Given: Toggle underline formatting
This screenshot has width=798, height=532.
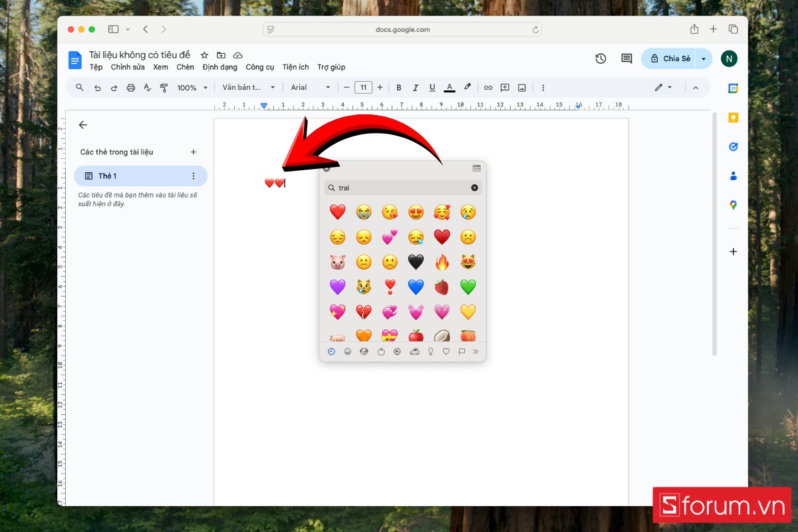Looking at the screenshot, I should (432, 87).
